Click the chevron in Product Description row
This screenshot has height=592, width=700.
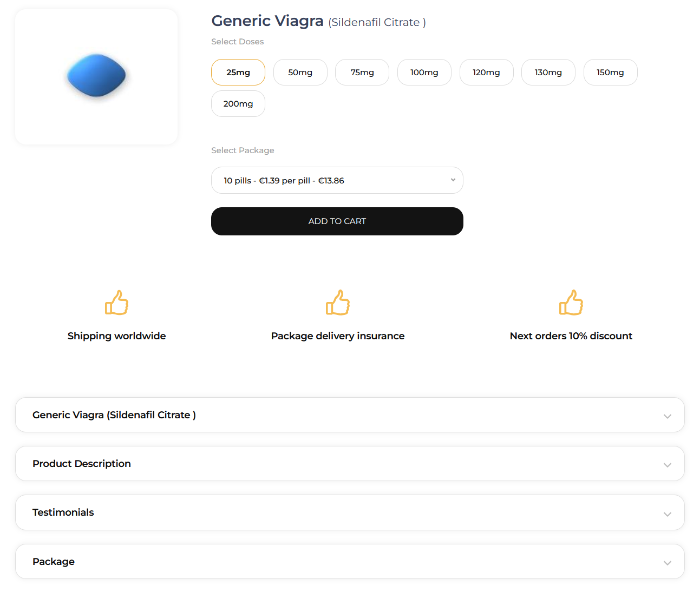(x=668, y=465)
